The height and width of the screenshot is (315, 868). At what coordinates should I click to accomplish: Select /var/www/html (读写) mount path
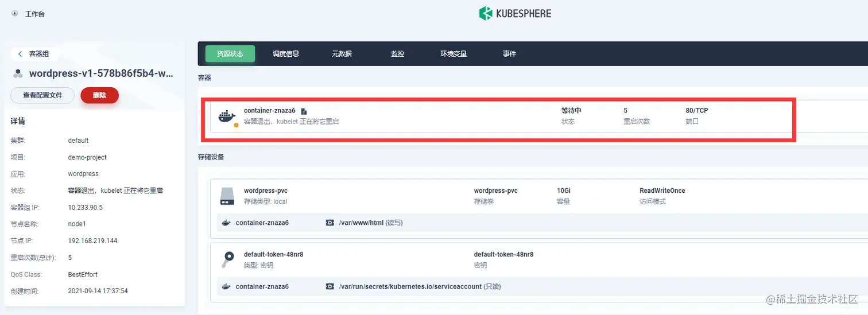click(x=371, y=223)
